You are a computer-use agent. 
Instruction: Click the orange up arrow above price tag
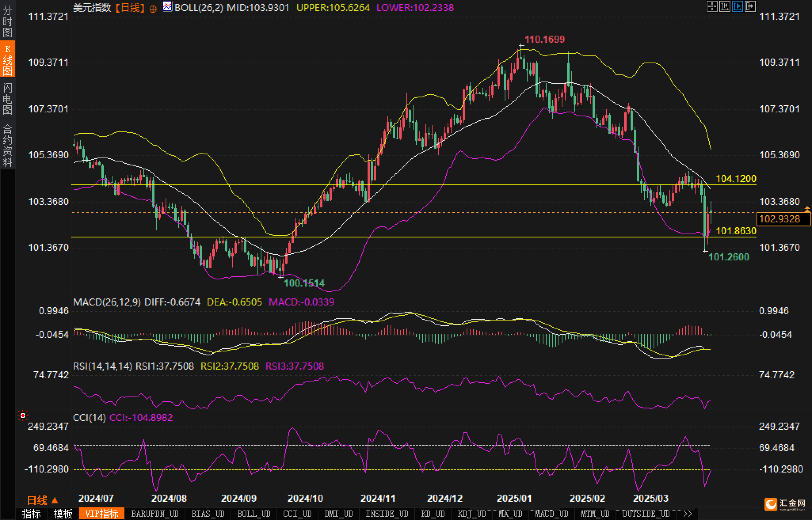pyautogui.click(x=807, y=209)
